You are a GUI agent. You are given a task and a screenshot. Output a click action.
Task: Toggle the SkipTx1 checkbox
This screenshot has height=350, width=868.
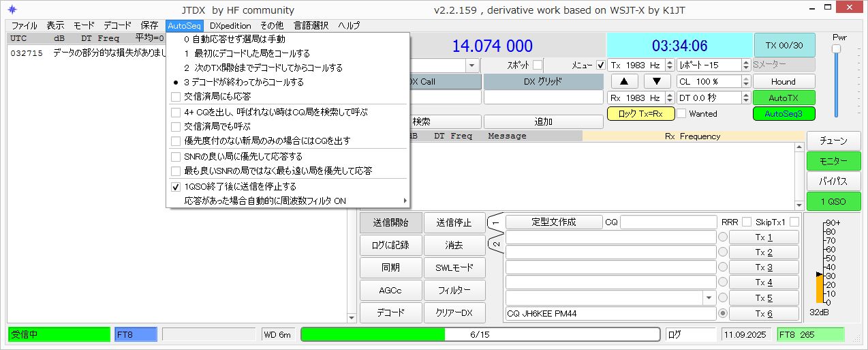794,222
